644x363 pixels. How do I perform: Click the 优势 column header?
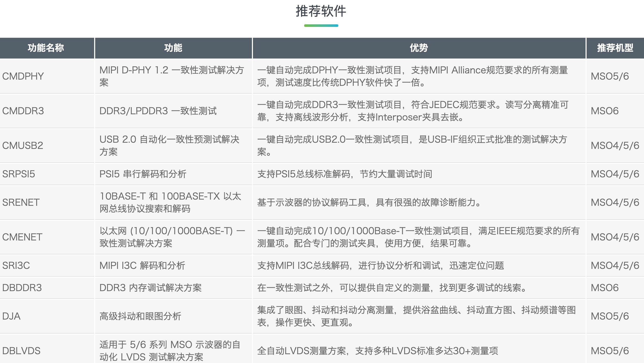419,48
